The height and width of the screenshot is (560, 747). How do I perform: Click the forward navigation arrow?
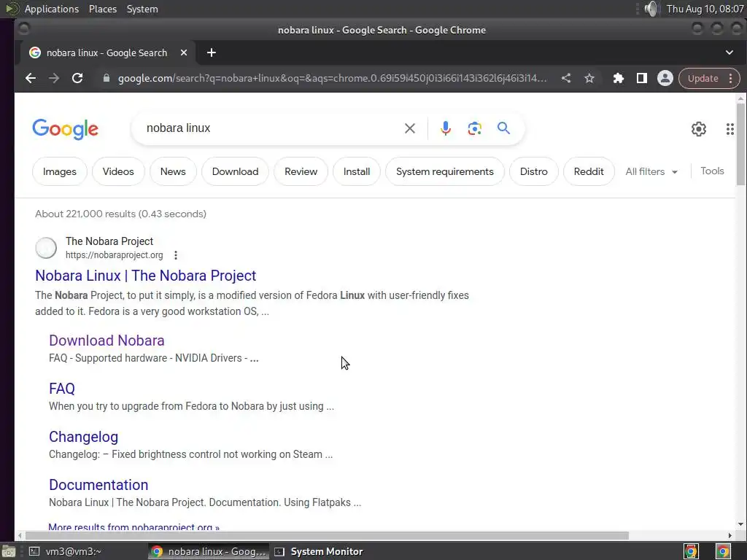point(54,78)
